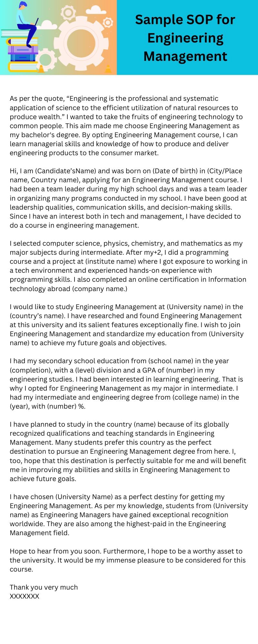This screenshot has width=258, height=644.
Task: Click the white cloud at the banner's top right
Action: [96, 10]
